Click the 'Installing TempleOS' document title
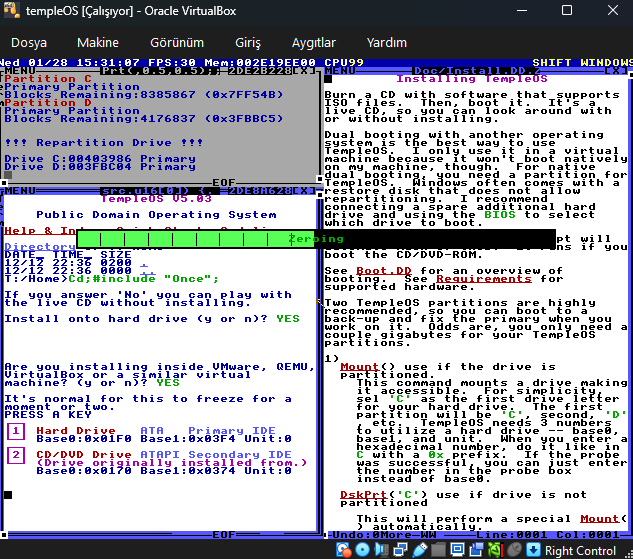 [472, 79]
